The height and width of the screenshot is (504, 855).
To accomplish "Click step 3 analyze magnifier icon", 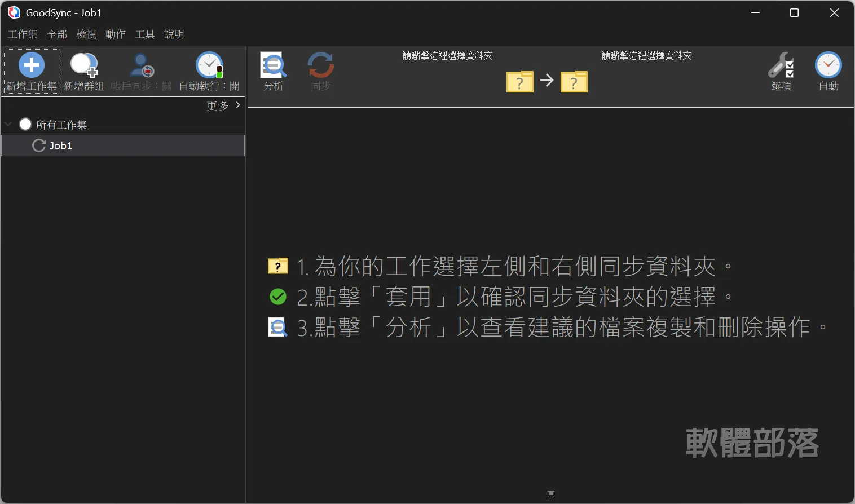I will tap(277, 328).
